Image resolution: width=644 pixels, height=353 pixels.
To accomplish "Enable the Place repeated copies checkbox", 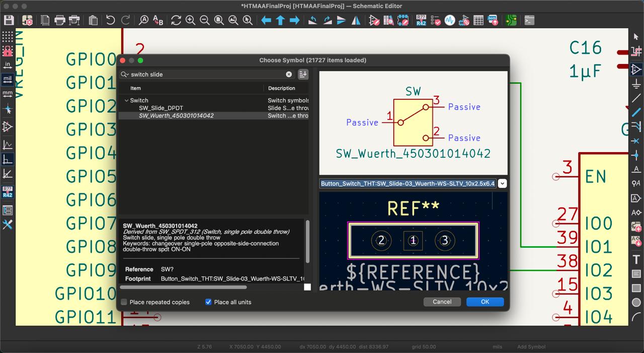I will pos(124,302).
